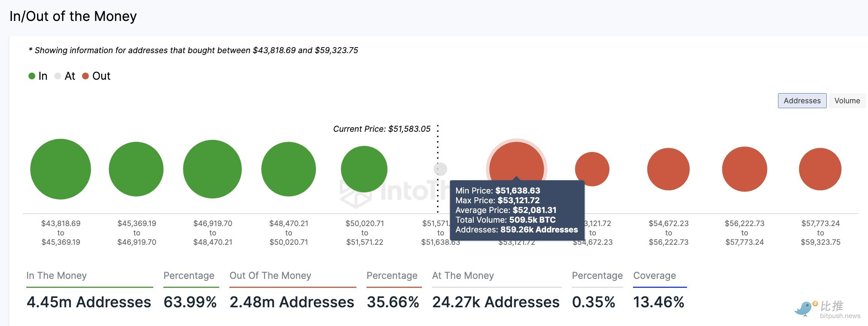Click the $43,818.69 to $45,369.19 green bubble
Viewport: 868px width, 326px height.
(61, 169)
